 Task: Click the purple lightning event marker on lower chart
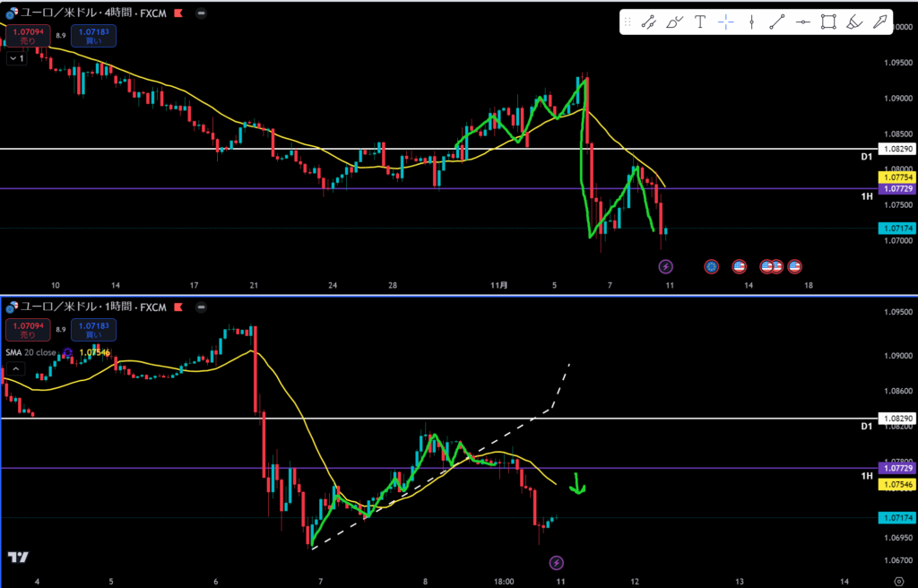(x=556, y=562)
